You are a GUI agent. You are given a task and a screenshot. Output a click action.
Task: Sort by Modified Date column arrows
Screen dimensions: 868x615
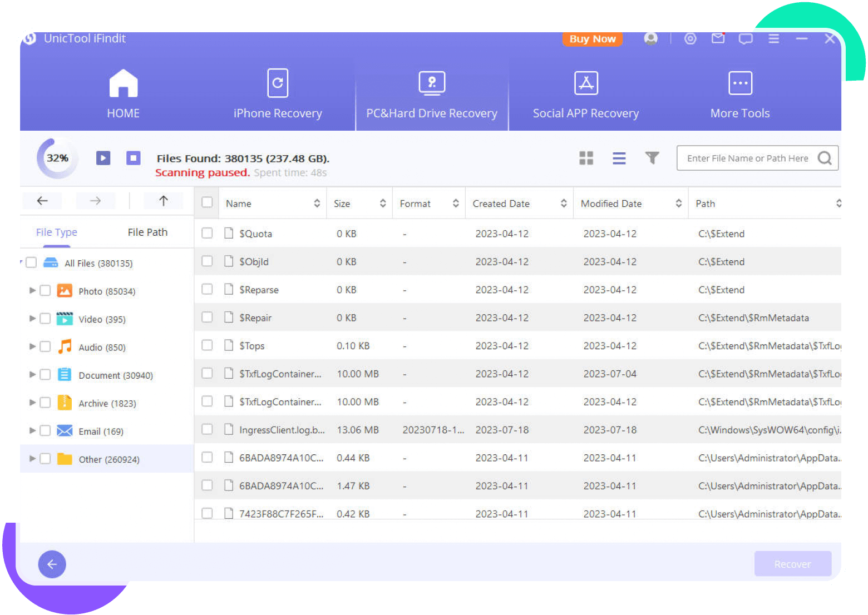679,204
